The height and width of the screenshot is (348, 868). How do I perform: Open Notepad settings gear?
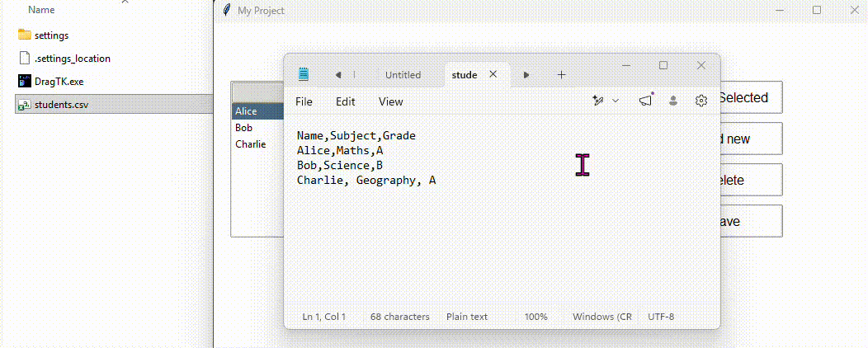coord(701,101)
